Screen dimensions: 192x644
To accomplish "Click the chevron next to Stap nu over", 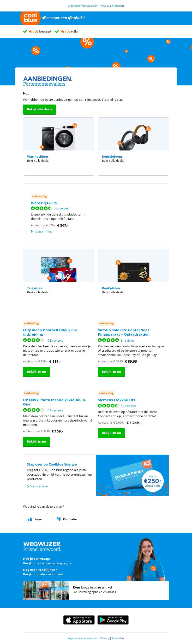I will [28, 486].
